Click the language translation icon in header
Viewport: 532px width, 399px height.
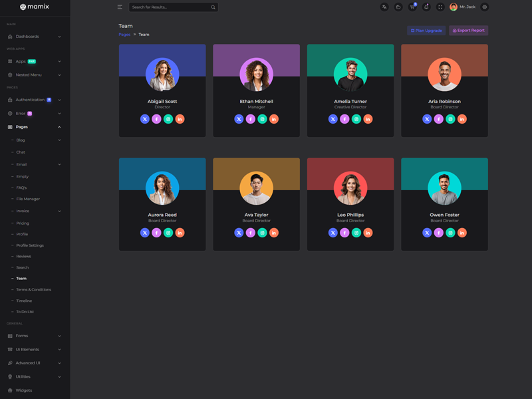tap(384, 7)
